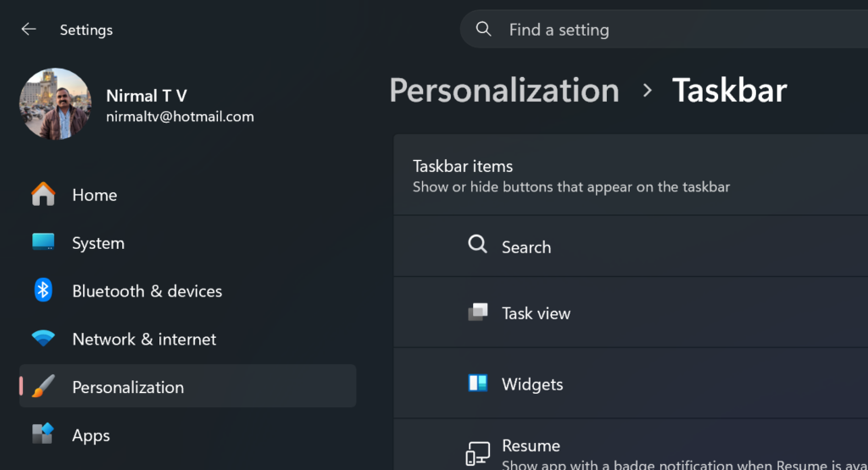
Task: Click the Personalization breadcrumb link
Action: click(x=504, y=90)
